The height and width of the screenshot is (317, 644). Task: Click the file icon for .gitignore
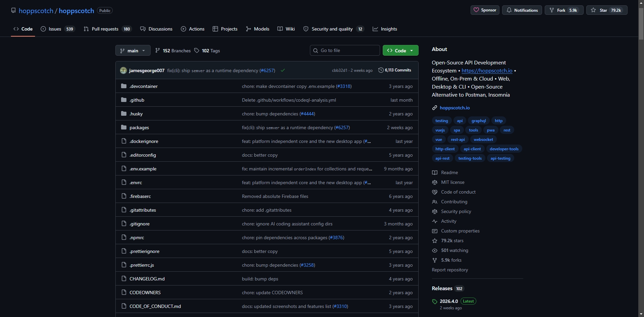(124, 224)
